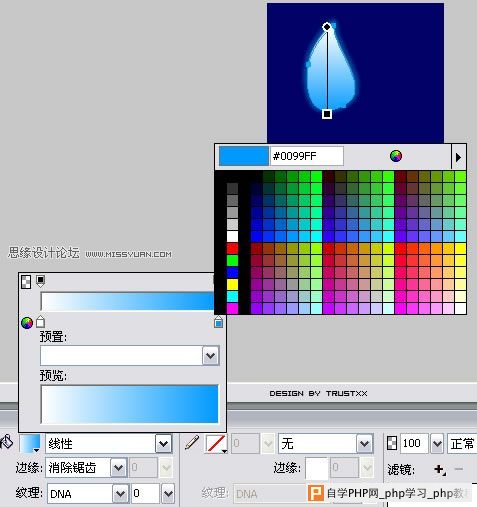This screenshot has height=507, width=477.
Task: Select the black opacity stop above gradient
Action: pos(40,281)
